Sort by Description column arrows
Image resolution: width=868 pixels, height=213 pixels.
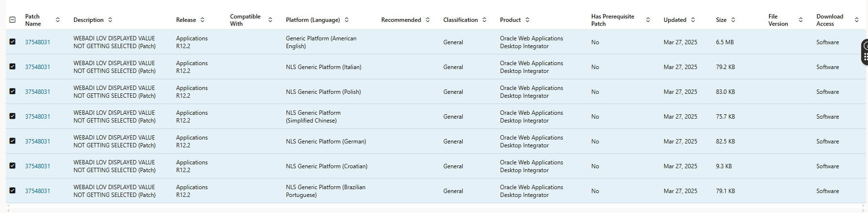110,20
